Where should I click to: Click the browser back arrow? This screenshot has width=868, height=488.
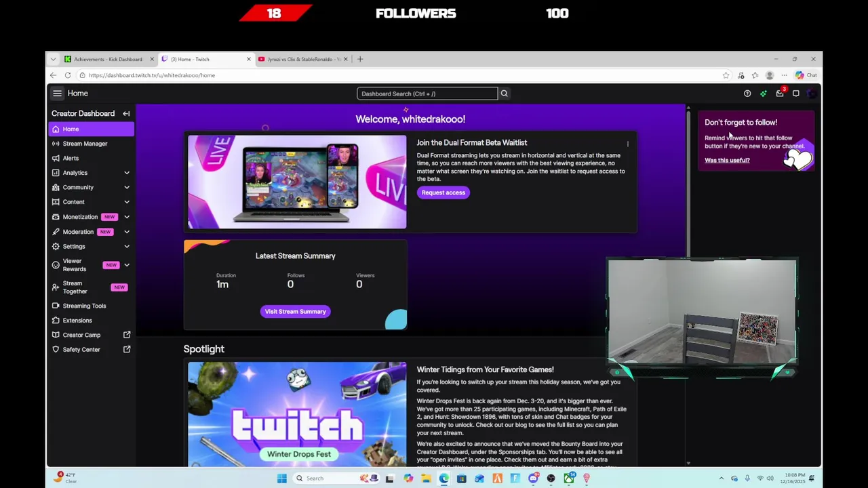coord(54,75)
